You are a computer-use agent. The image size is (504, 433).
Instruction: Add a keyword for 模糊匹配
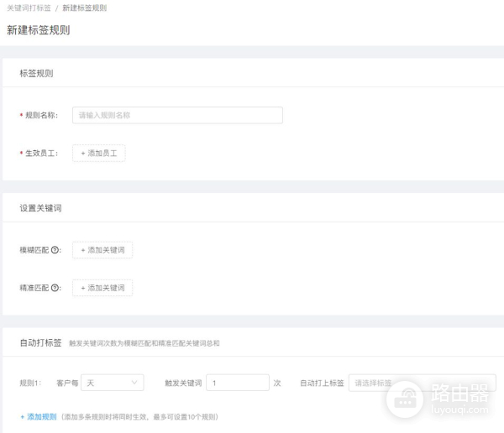click(102, 250)
